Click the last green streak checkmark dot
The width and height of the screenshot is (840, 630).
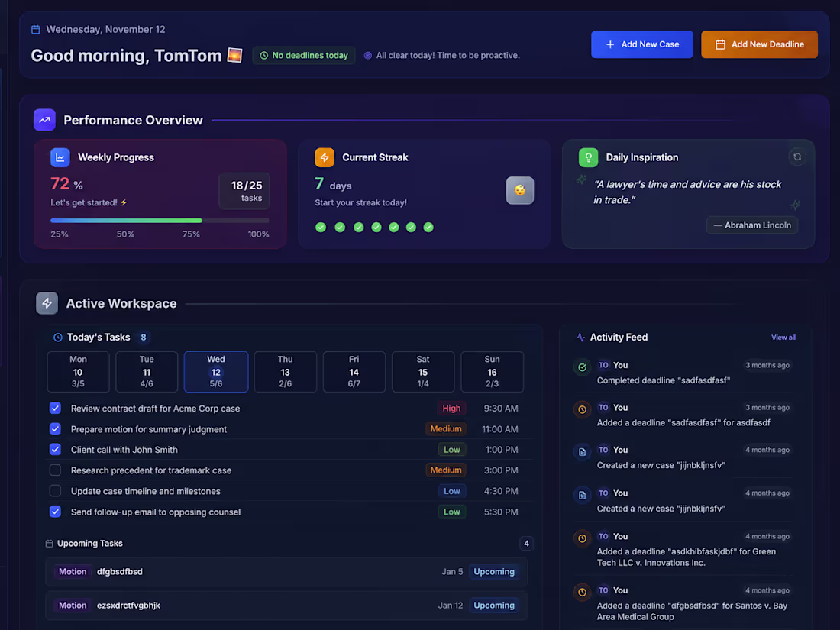click(x=428, y=228)
